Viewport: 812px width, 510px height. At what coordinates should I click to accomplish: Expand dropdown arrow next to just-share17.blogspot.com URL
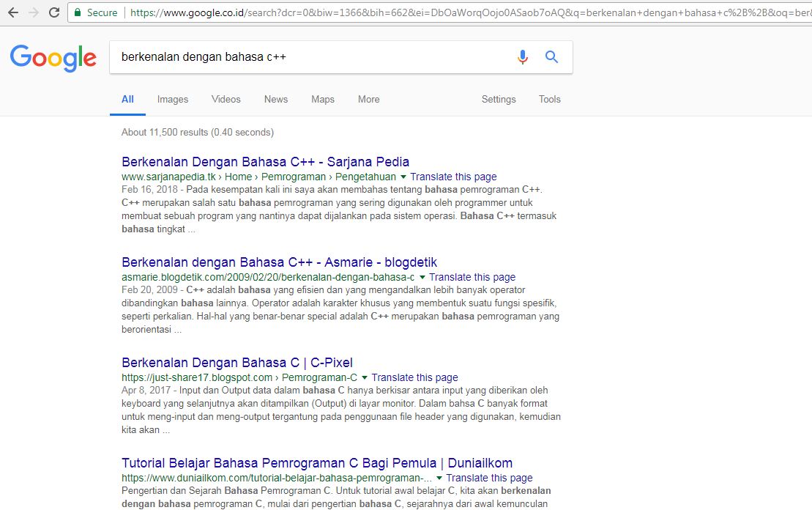click(364, 378)
